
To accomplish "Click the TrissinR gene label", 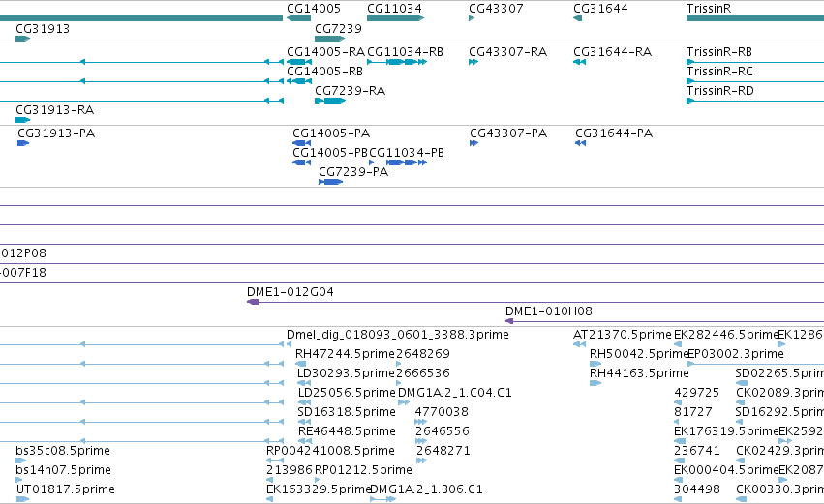I will point(709,9).
